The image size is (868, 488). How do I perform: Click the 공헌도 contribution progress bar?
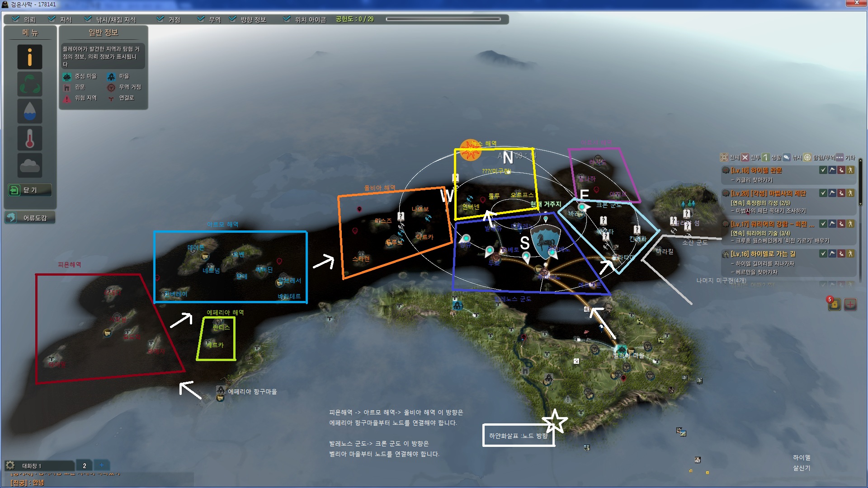click(443, 19)
